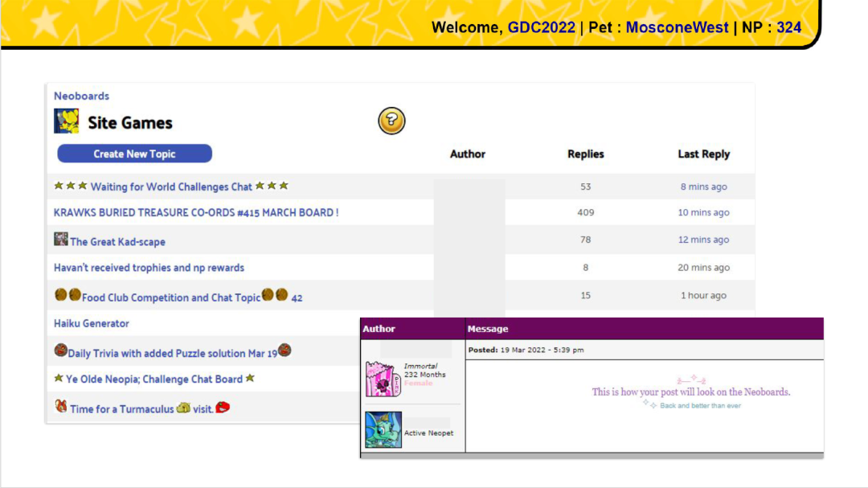Click the Site Games board icon
The image size is (868, 488).
[67, 121]
